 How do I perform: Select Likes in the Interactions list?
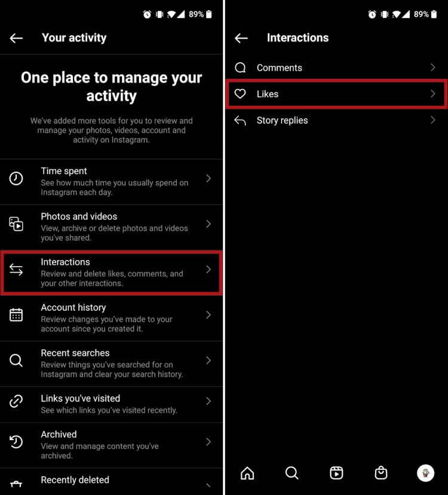tap(336, 94)
